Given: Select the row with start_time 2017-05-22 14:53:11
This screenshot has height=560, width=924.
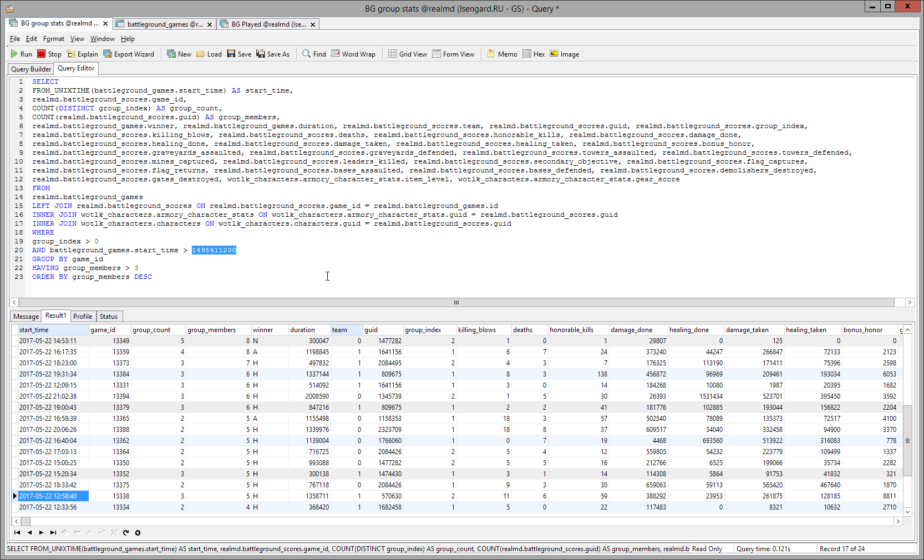Looking at the screenshot, I should tap(458, 341).
